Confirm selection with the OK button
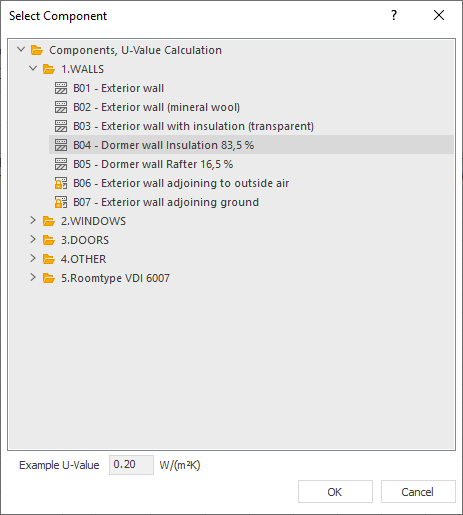This screenshot has height=515, width=463. click(335, 492)
